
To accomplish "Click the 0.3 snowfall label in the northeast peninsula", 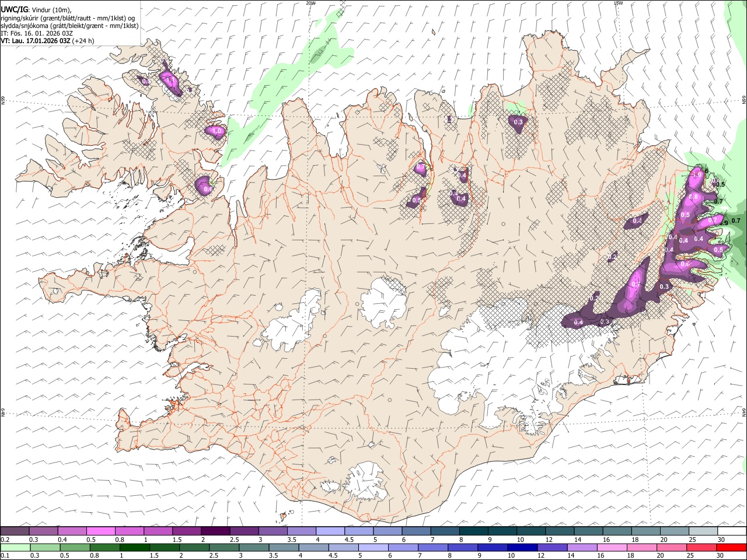I will coord(518,122).
